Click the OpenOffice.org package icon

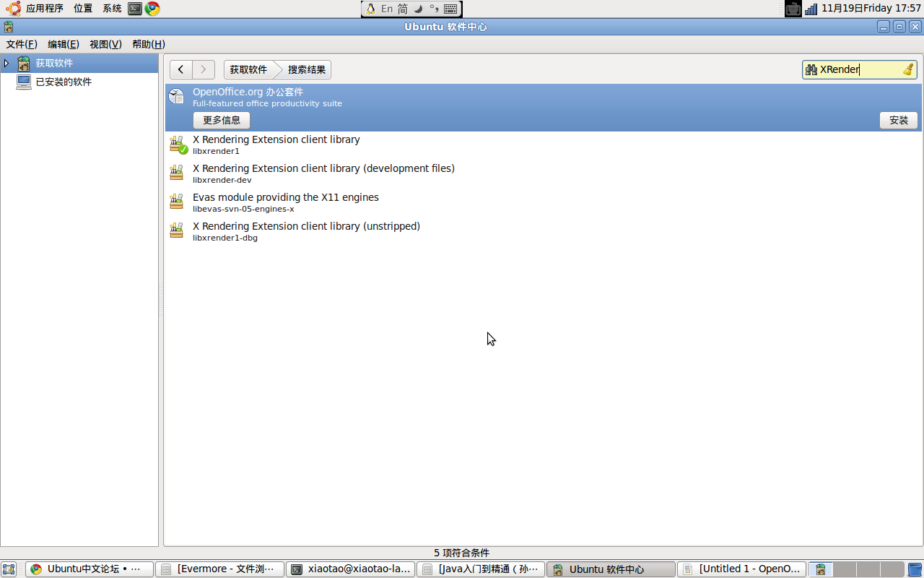click(x=177, y=96)
